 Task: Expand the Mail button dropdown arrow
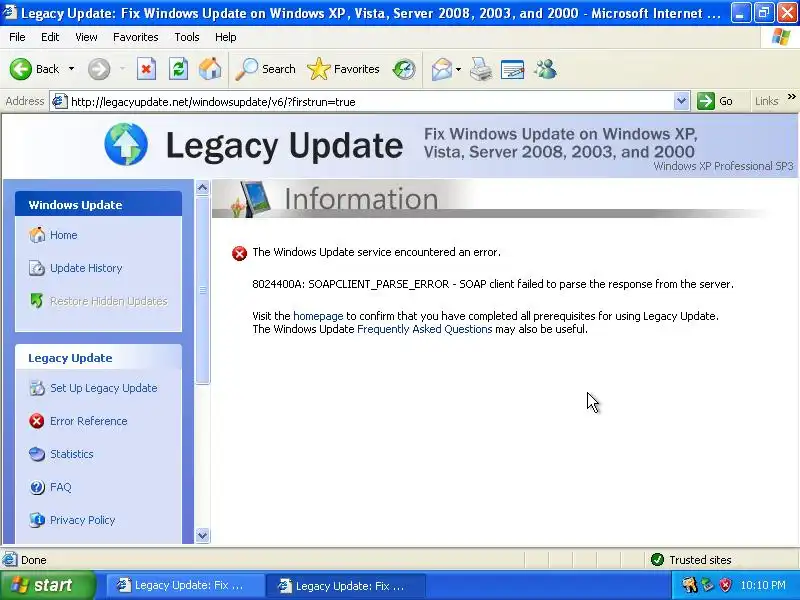point(458,69)
